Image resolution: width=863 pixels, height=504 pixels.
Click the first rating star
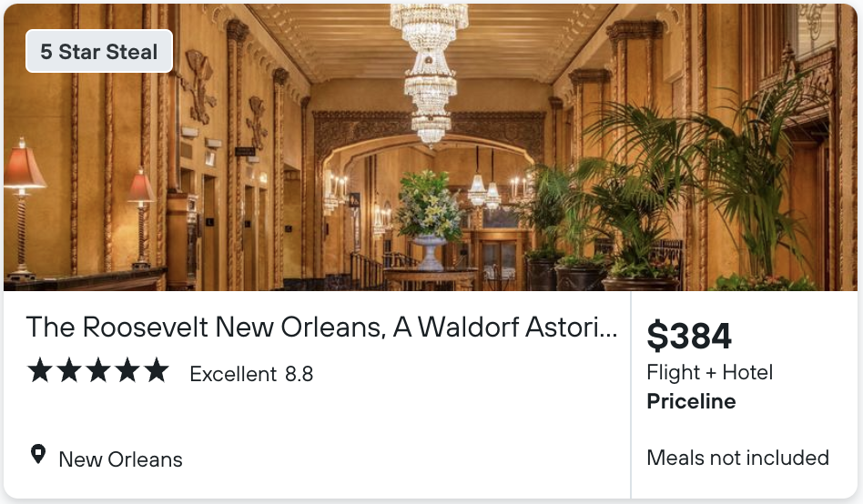40,369
